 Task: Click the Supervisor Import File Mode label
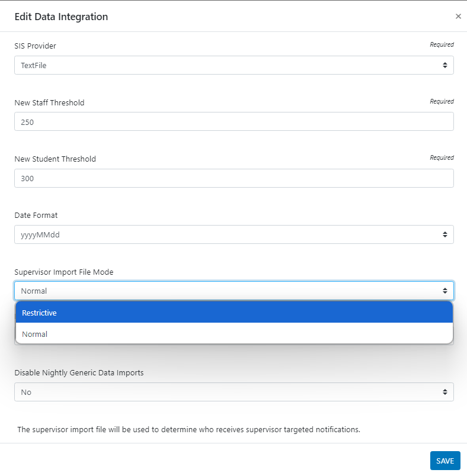pyautogui.click(x=64, y=272)
